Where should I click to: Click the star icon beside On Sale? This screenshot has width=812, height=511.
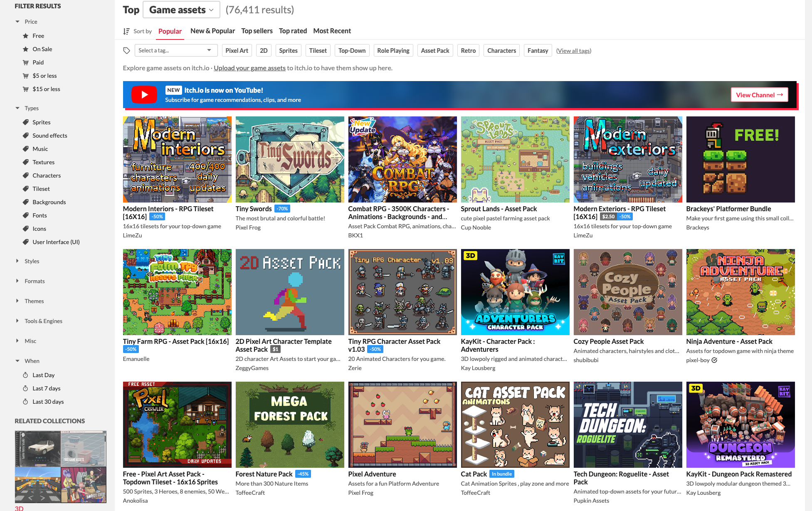click(x=26, y=49)
